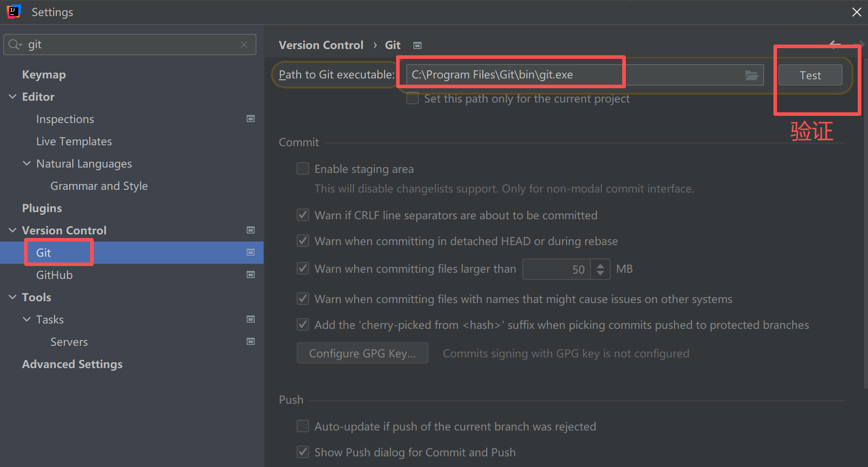
Task: Click the Tools tree item label
Action: pos(37,297)
